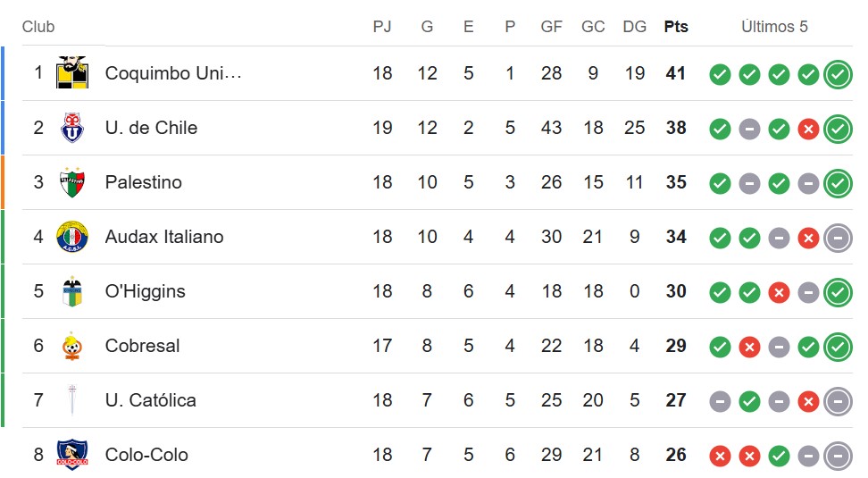This screenshot has height=478, width=868.
Task: Click the Colo-Colo club crest
Action: 72,455
